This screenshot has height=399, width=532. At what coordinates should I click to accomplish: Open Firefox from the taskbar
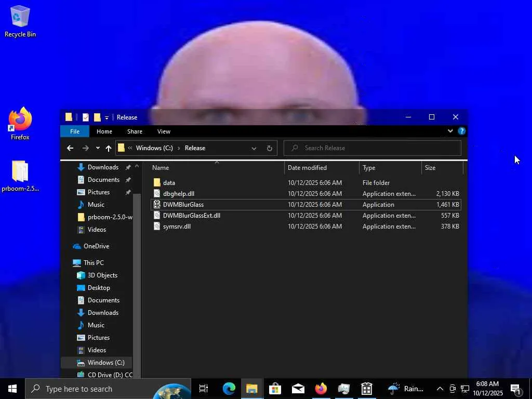pos(321,389)
